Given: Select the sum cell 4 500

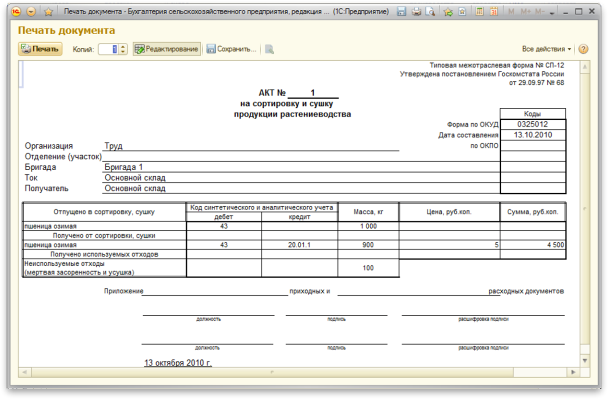Looking at the screenshot, I should 533,245.
